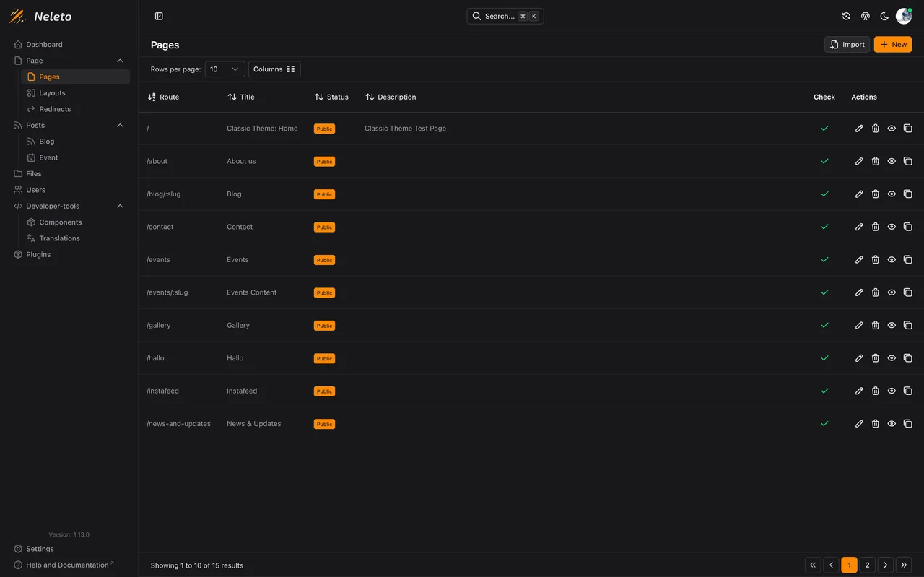Delete the /contact page with trash icon
This screenshot has width=924, height=577.
point(875,227)
